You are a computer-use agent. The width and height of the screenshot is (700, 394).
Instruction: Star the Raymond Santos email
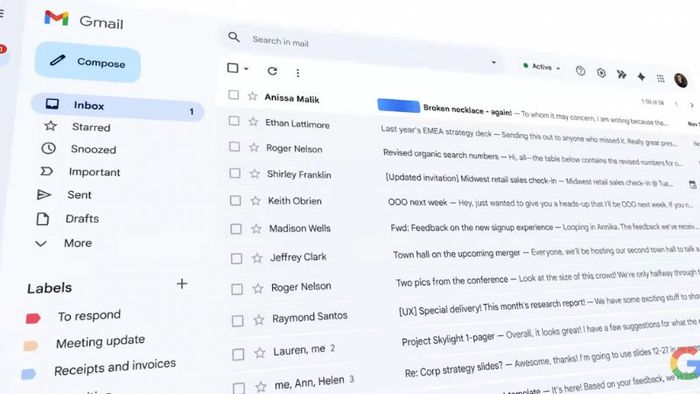point(259,319)
